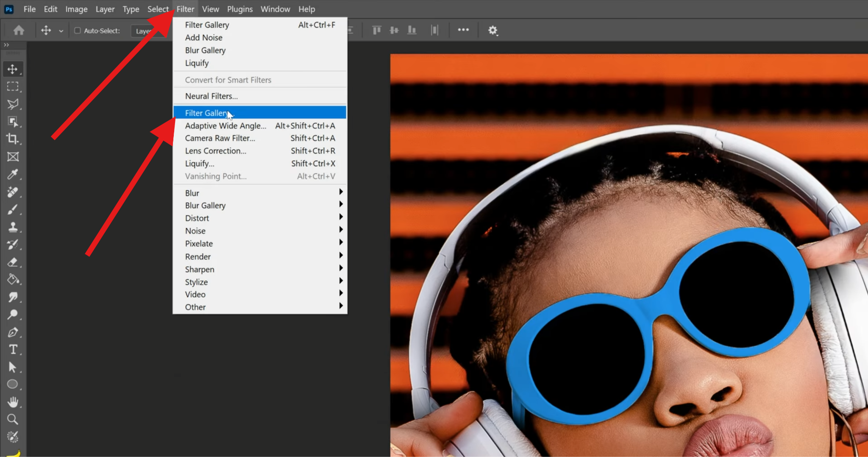Click the Photoshop Ps logo icon

tap(9, 9)
